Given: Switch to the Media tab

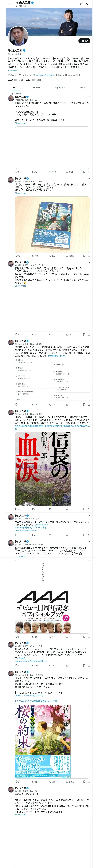Looking at the screenshot, I should tap(82, 87).
